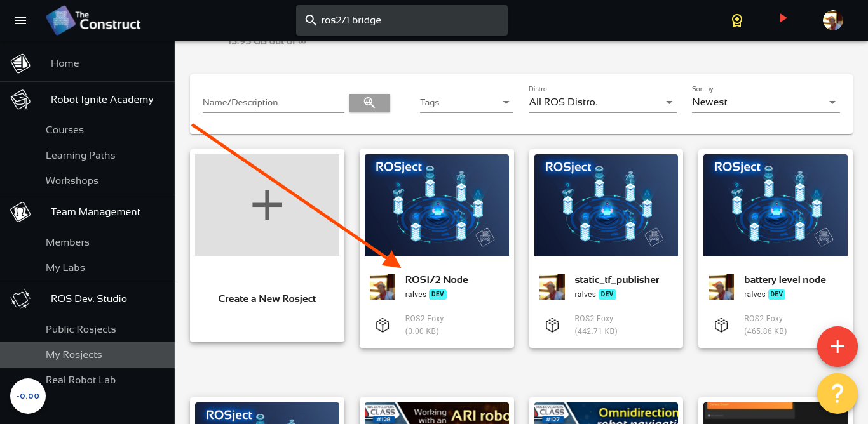The height and width of the screenshot is (424, 868).
Task: Click the grey filter search button
Action: (x=370, y=103)
